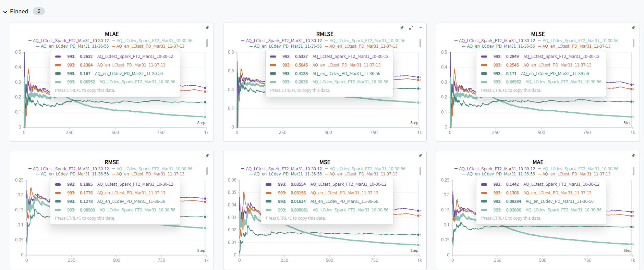Click value 0.2632 in MLAE tooltip

click(86, 57)
